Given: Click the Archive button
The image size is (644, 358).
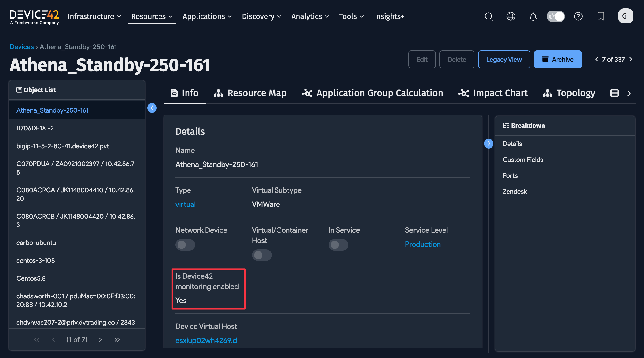Looking at the screenshot, I should 557,60.
